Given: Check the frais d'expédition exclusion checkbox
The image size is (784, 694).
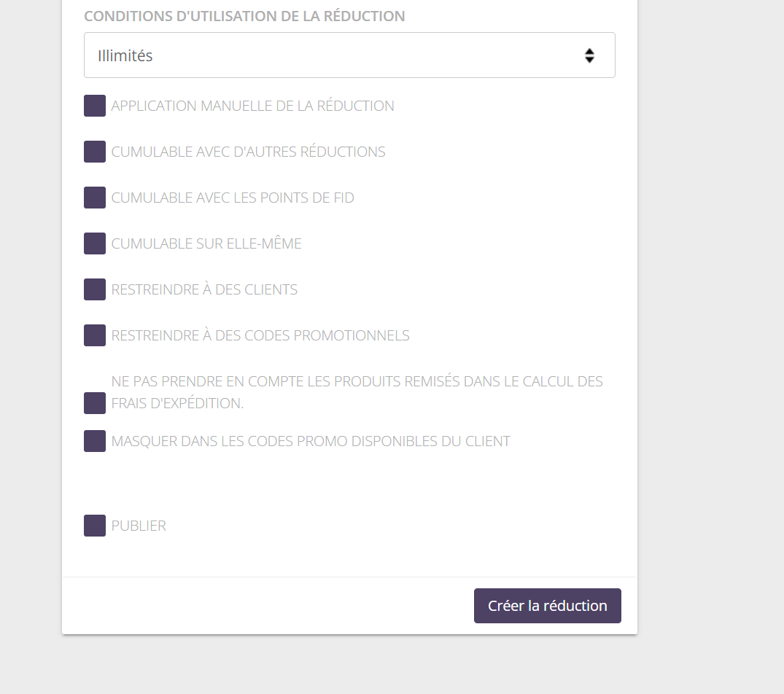Looking at the screenshot, I should (95, 403).
